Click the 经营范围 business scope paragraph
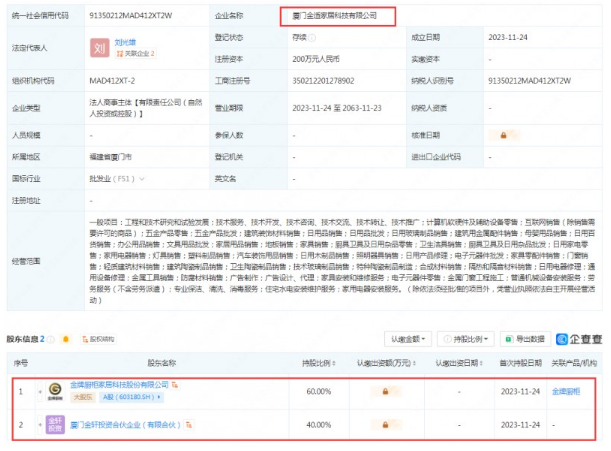 click(x=342, y=261)
